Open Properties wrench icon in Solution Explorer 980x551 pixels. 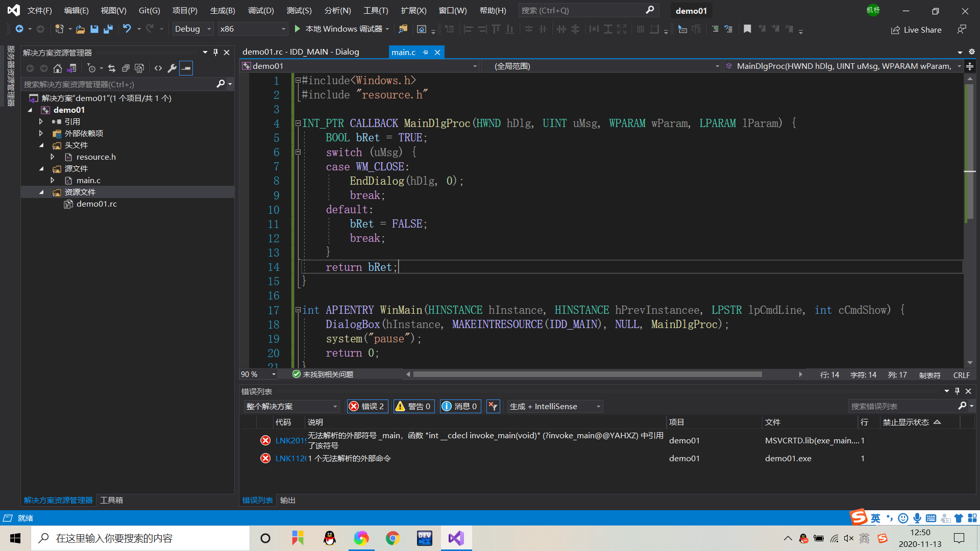pos(172,68)
